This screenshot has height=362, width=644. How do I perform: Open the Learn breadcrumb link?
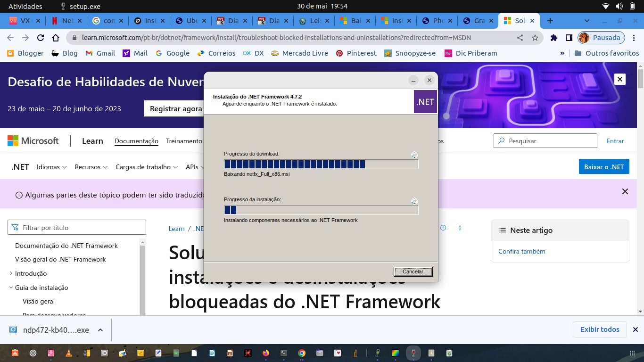click(177, 229)
